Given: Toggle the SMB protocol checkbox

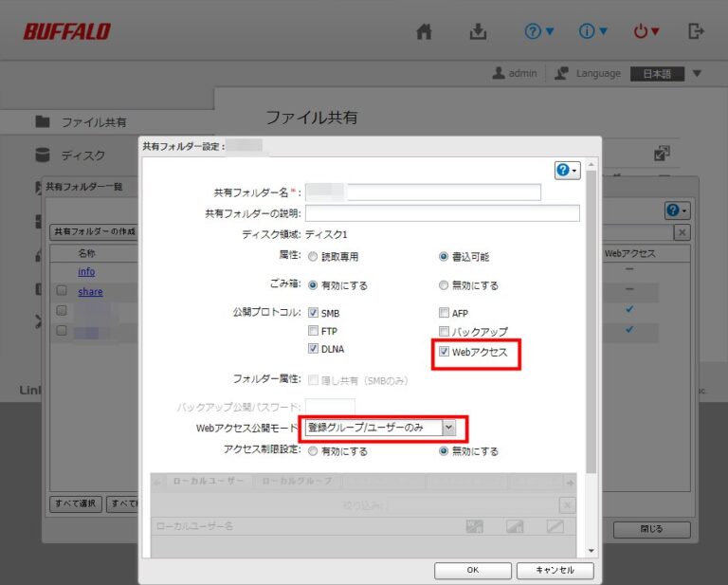Looking at the screenshot, I should pos(314,313).
